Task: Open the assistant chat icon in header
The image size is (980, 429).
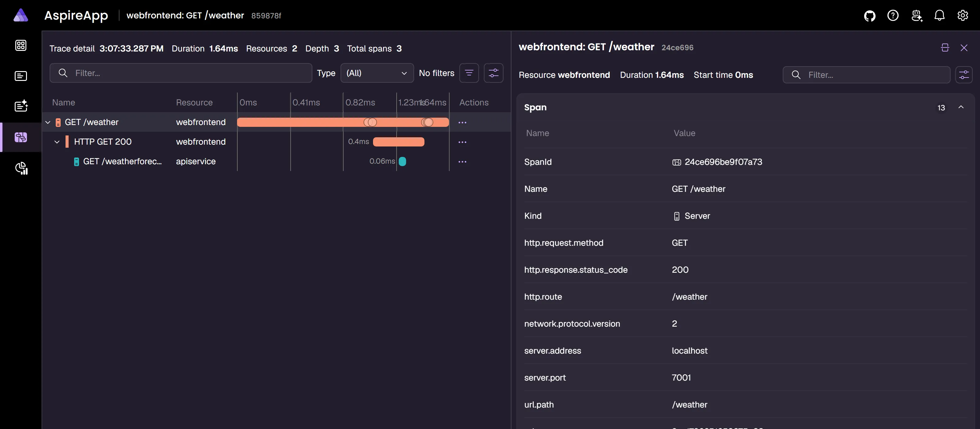Action: 917,16
